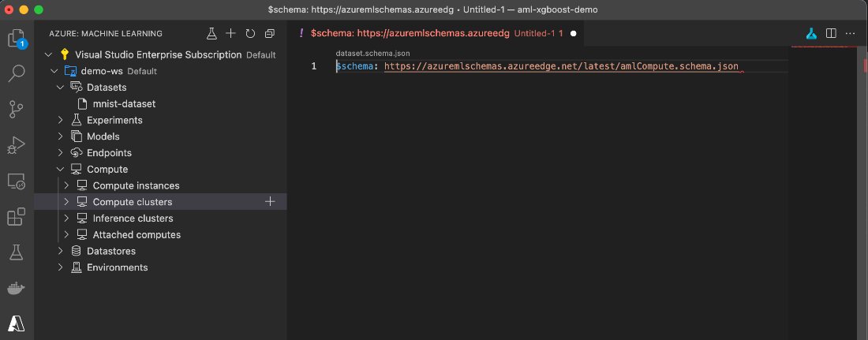Open the editor More Actions ellipsis menu
The height and width of the screenshot is (340, 868).
[851, 33]
